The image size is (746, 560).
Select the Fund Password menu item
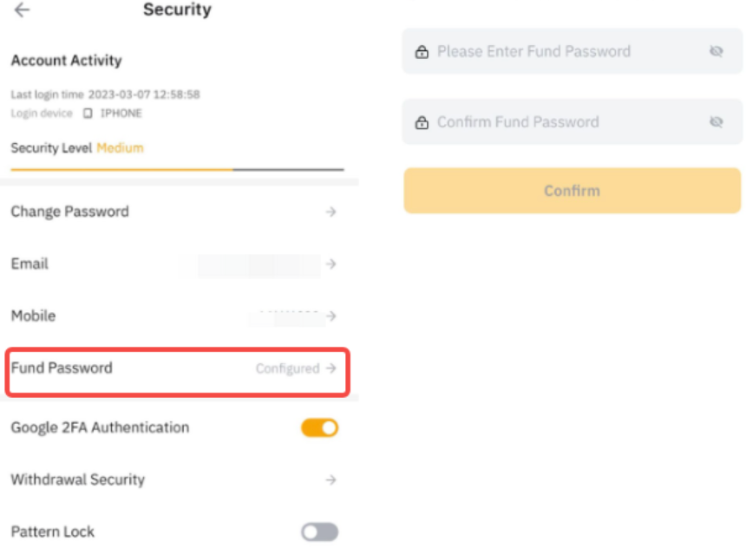click(x=62, y=368)
